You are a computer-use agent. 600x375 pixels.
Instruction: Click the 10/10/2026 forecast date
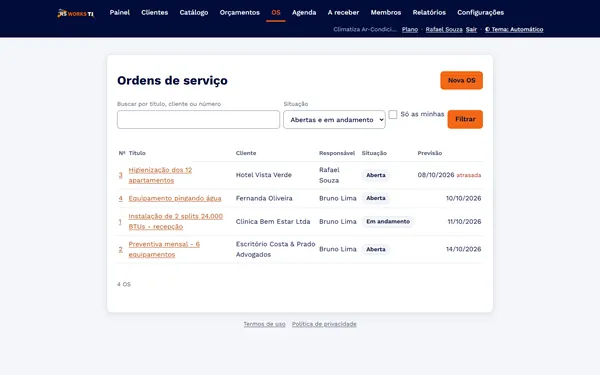click(x=463, y=198)
